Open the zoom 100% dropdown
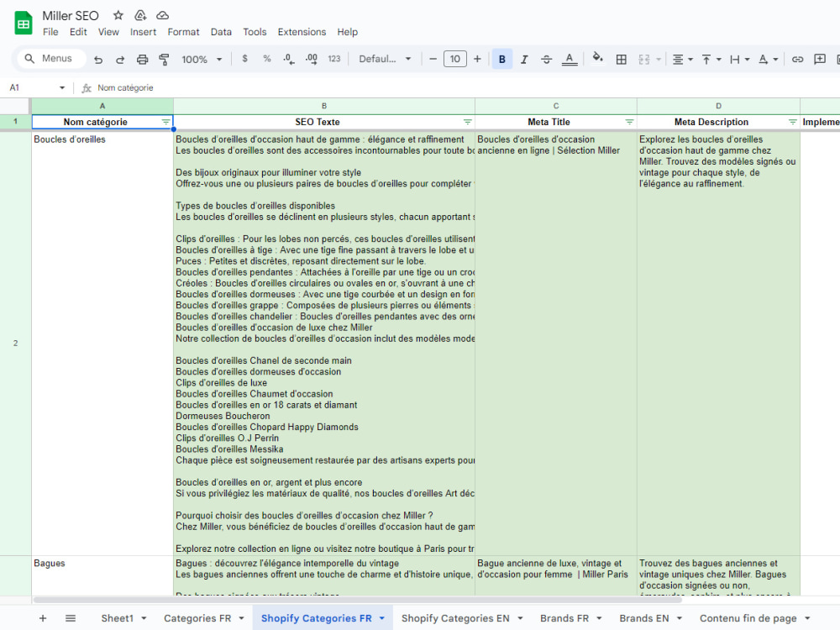Image resolution: width=840 pixels, height=630 pixels. [x=202, y=59]
